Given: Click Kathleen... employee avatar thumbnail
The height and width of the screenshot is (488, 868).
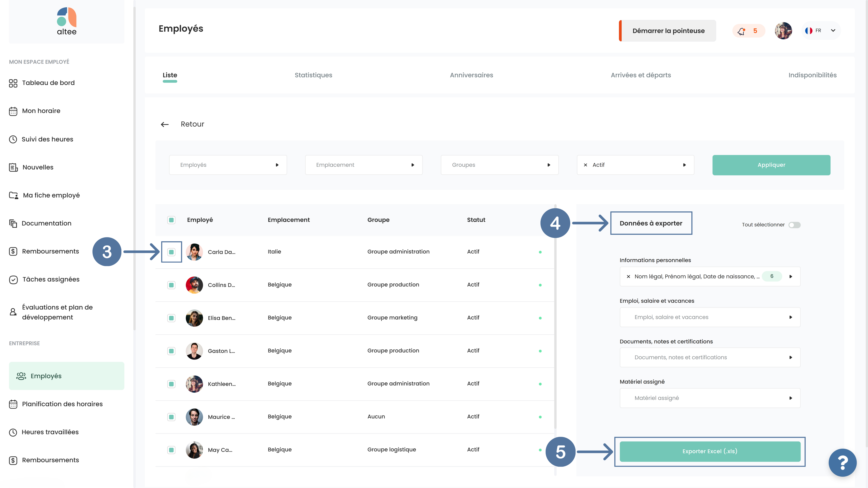Looking at the screenshot, I should coord(194,384).
